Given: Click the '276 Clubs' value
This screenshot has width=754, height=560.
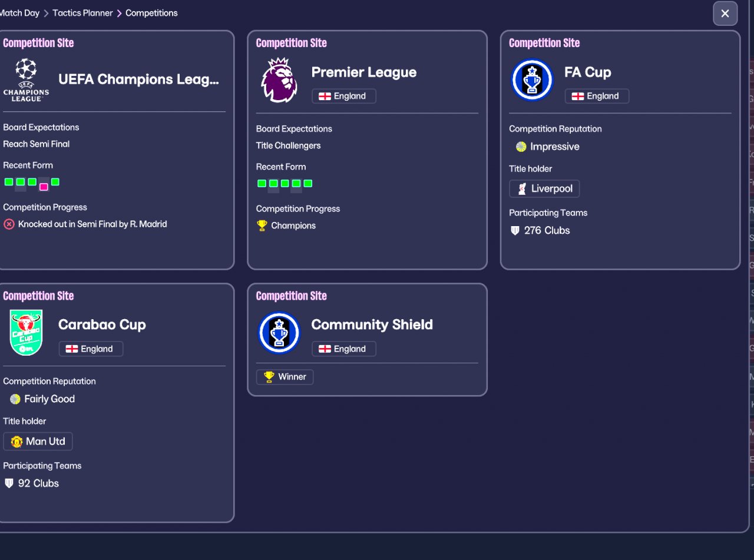Looking at the screenshot, I should tap(547, 231).
